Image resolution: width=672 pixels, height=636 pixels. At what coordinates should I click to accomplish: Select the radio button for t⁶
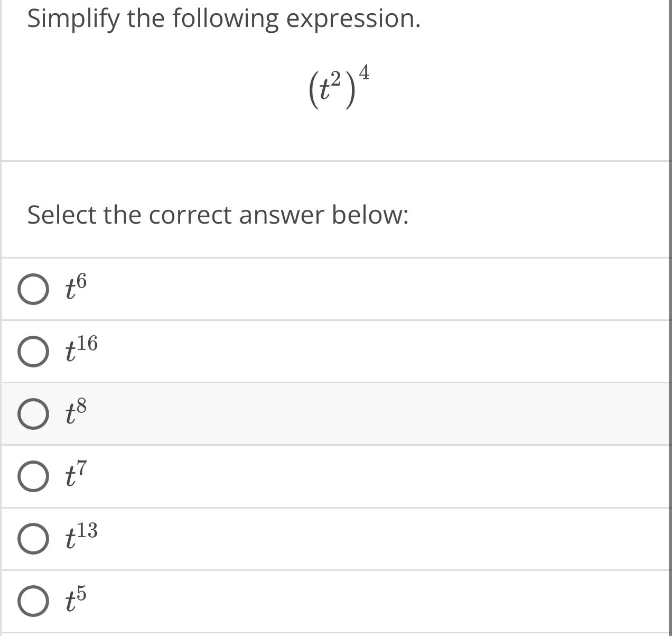(x=33, y=289)
